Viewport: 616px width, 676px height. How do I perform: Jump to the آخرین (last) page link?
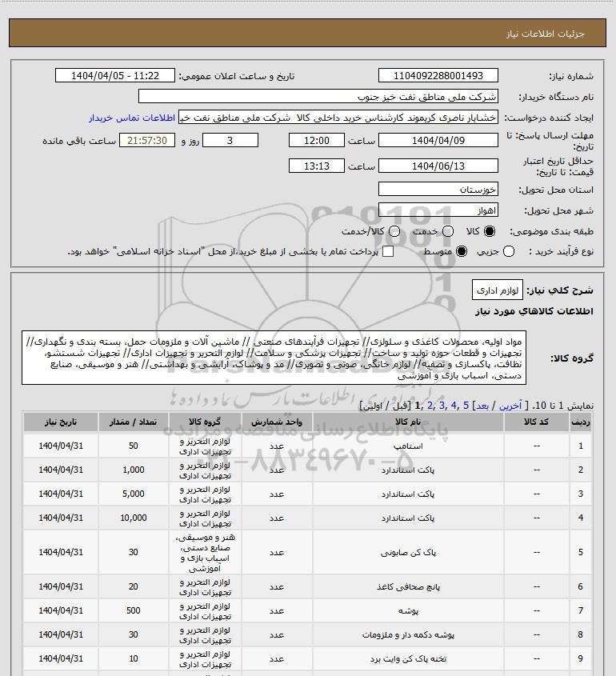[x=510, y=406]
